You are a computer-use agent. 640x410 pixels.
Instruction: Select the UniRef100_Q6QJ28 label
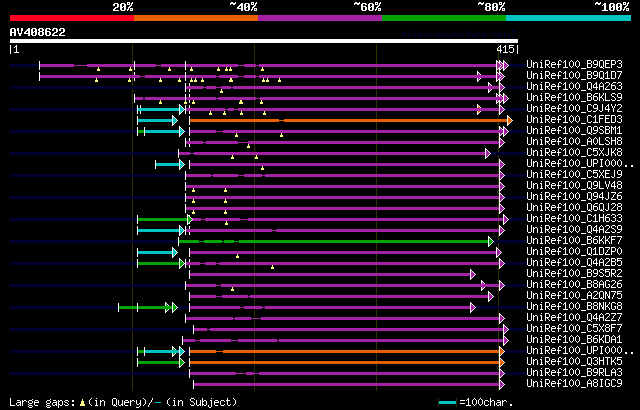pyautogui.click(x=574, y=208)
